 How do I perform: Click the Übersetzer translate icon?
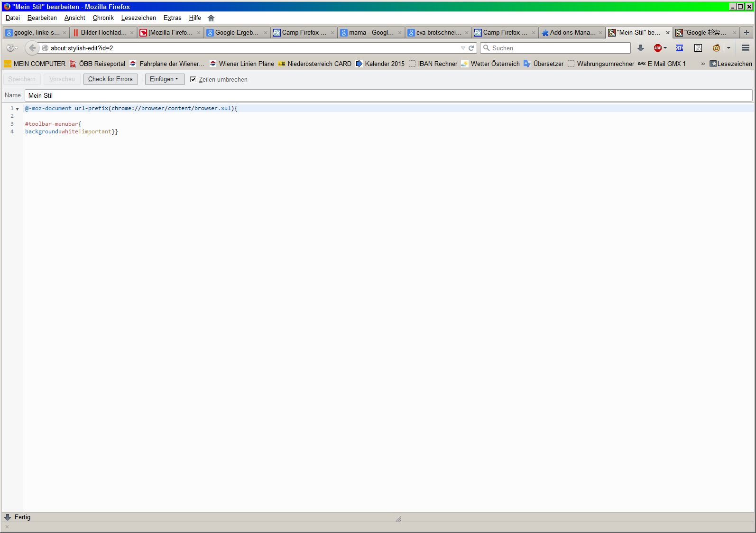(x=527, y=64)
